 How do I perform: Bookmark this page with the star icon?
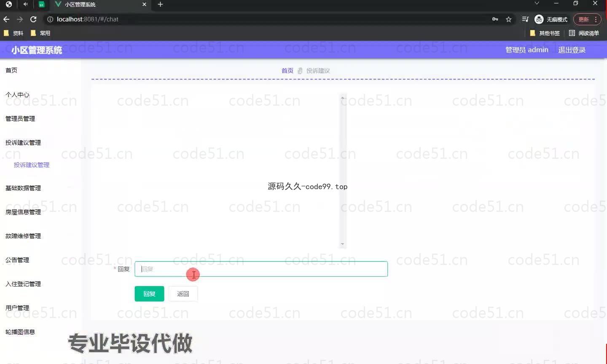point(509,19)
